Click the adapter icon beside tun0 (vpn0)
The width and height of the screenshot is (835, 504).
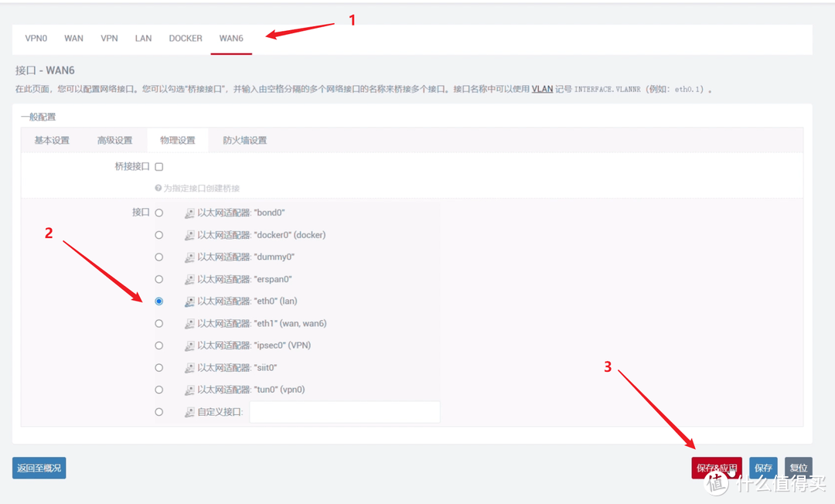tap(189, 390)
